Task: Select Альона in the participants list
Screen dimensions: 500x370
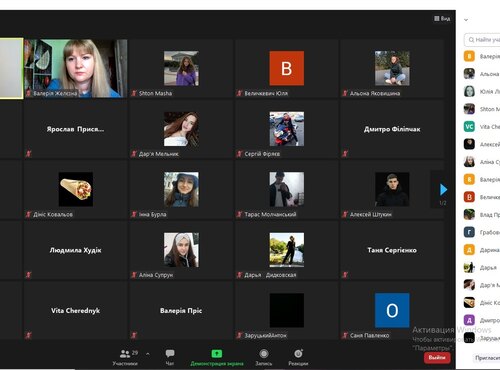Action: (482, 74)
